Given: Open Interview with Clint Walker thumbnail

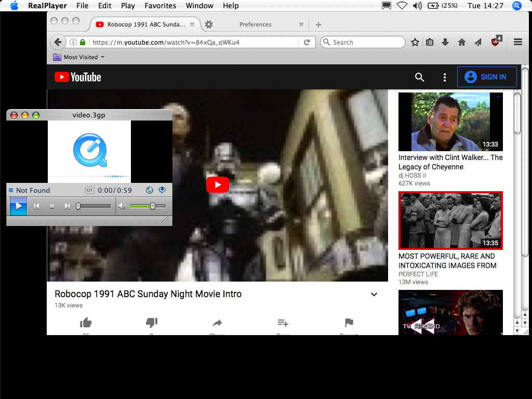Looking at the screenshot, I should [450, 122].
